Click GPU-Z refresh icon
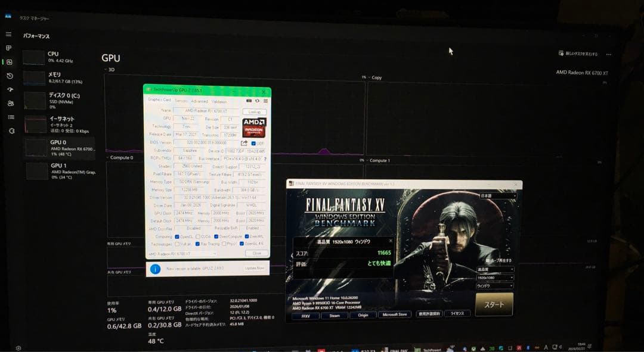The image size is (644, 352). (257, 101)
